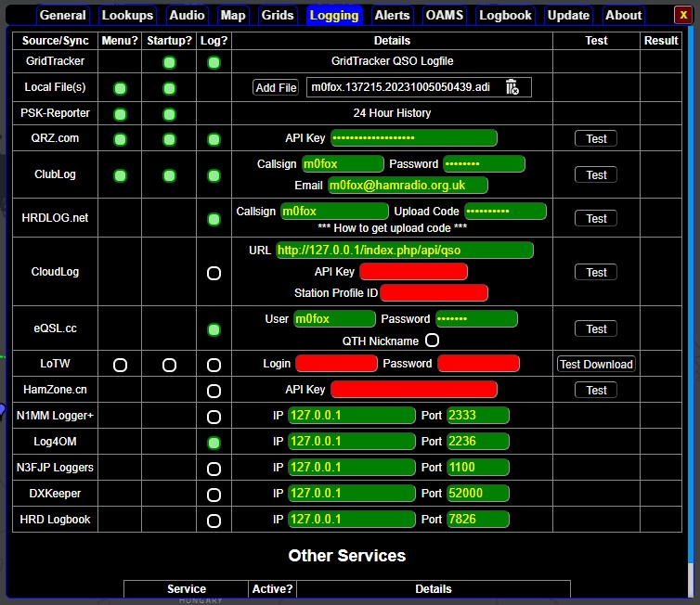The height and width of the screenshot is (605, 700).
Task: Test the QRZ.com API key
Action: point(596,139)
